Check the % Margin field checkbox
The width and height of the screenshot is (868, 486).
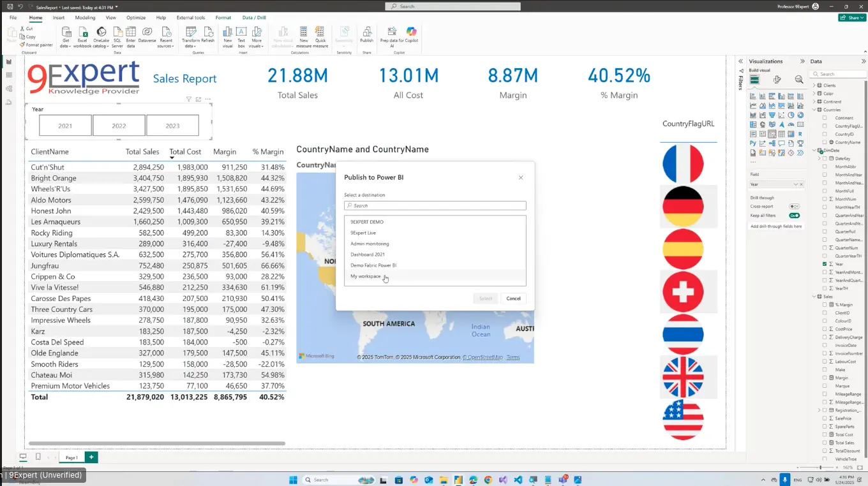tap(825, 305)
